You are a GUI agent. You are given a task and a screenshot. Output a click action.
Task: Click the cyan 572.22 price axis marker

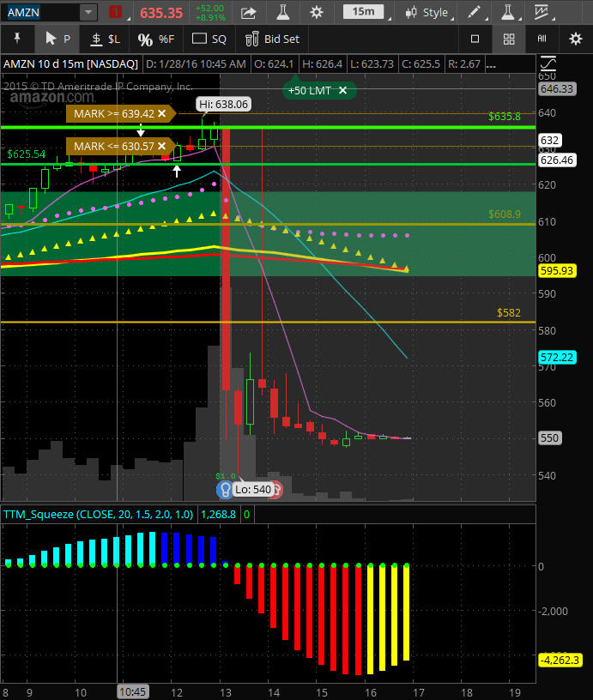pyautogui.click(x=556, y=357)
